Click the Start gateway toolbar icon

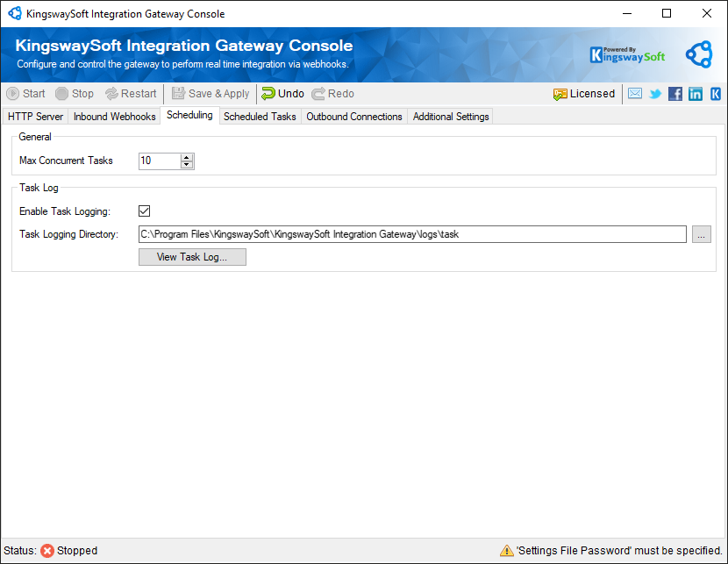pos(13,94)
